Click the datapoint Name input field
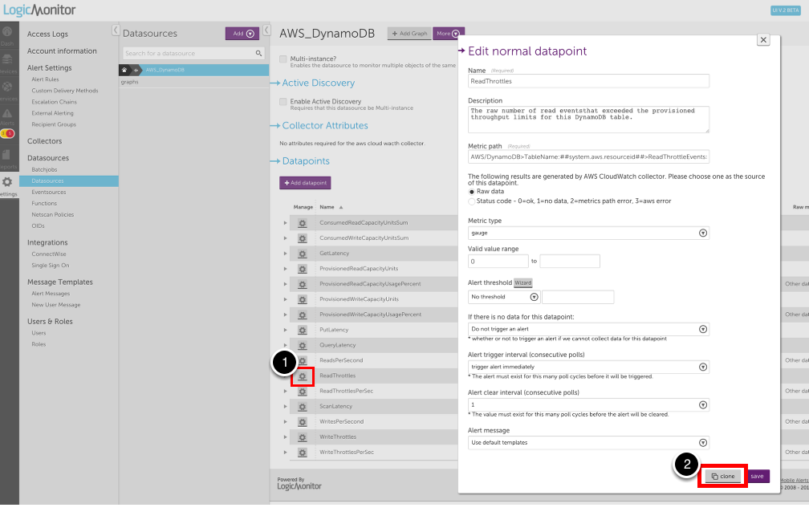Image resolution: width=809 pixels, height=532 pixels. [x=588, y=81]
